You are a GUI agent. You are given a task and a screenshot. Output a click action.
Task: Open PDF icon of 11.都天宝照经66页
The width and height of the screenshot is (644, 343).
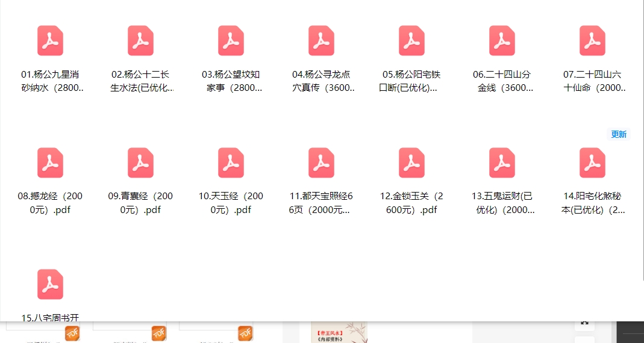321,162
